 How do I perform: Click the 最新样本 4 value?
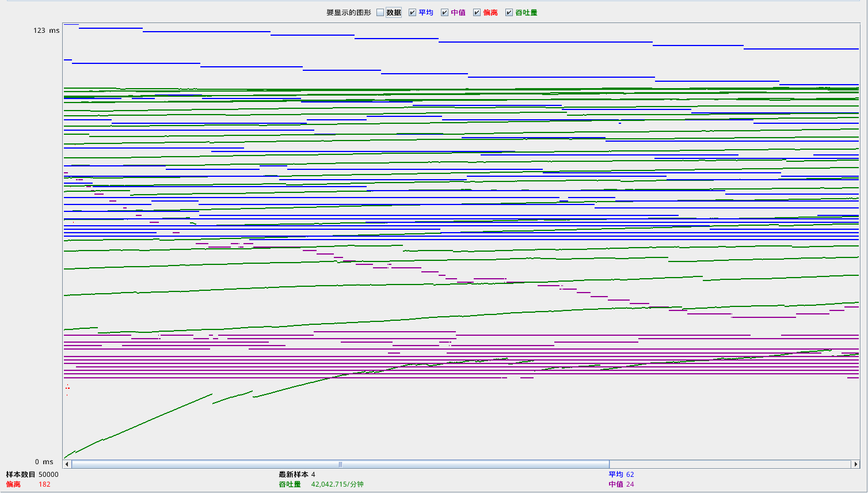pyautogui.click(x=313, y=475)
